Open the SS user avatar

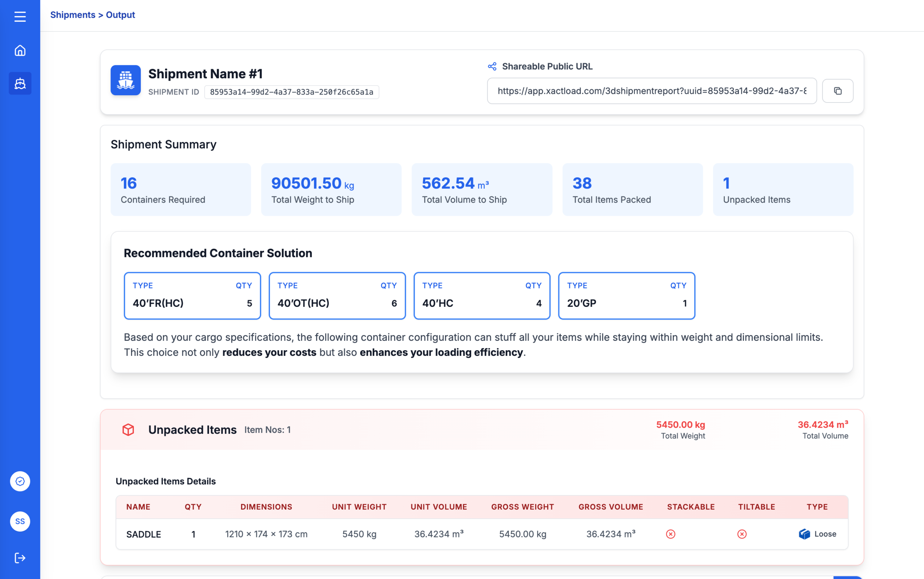point(20,521)
